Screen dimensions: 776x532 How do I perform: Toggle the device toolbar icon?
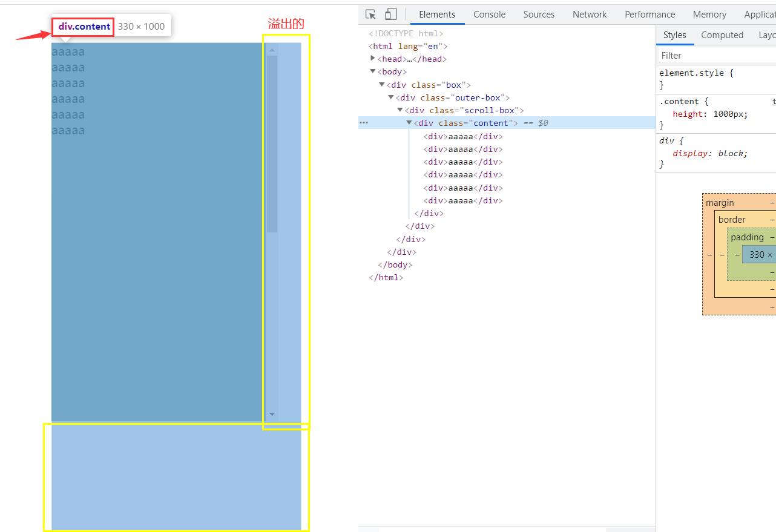click(390, 14)
